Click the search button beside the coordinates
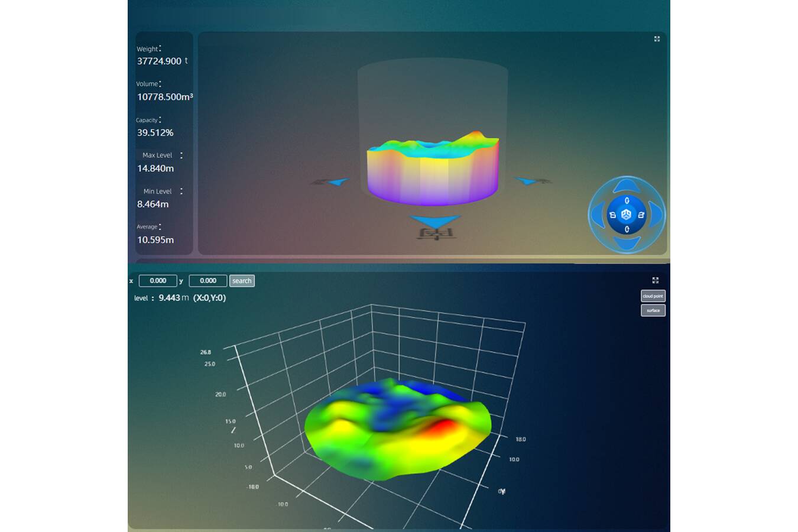 coord(242,281)
